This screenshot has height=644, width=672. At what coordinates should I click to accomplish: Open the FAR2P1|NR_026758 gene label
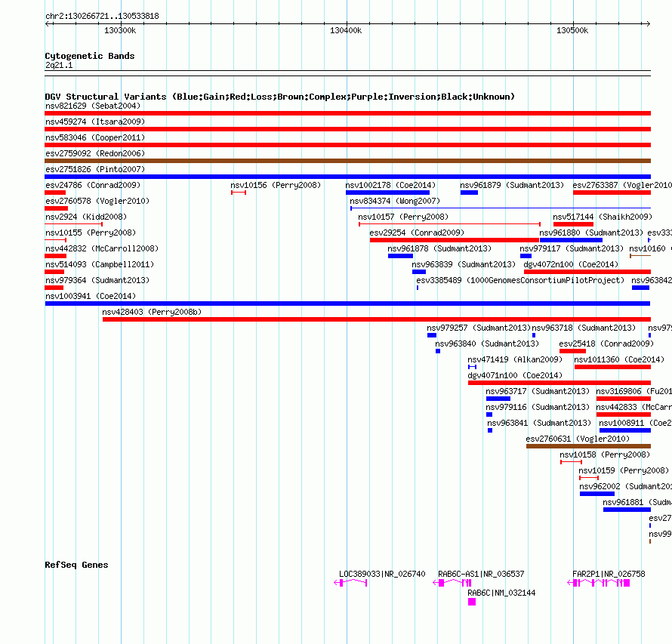pyautogui.click(x=609, y=574)
